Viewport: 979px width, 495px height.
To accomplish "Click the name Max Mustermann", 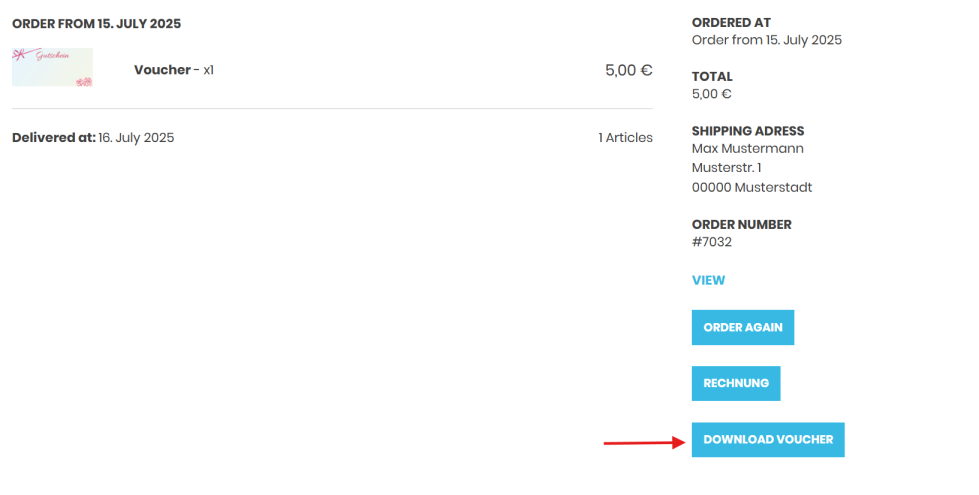I will [x=747, y=148].
